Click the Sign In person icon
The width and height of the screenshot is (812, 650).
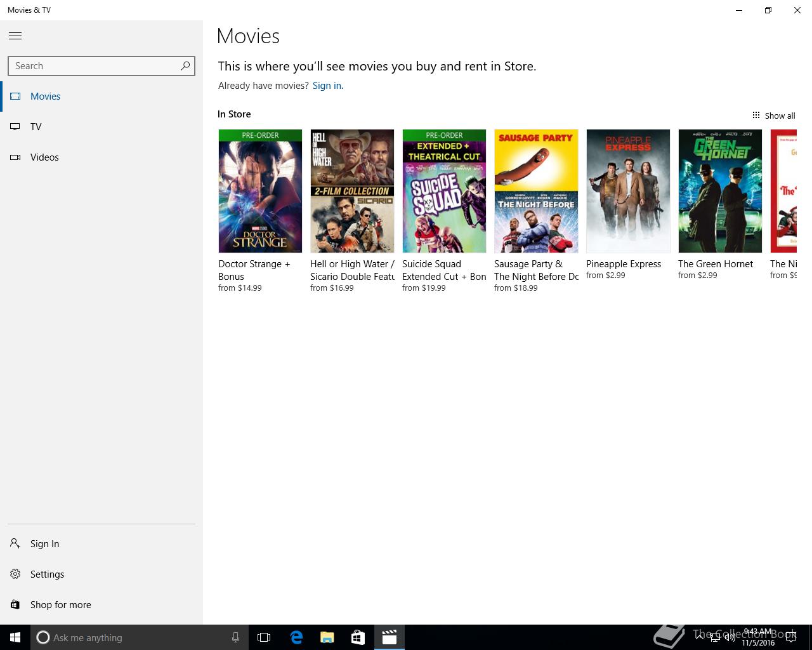(x=15, y=543)
